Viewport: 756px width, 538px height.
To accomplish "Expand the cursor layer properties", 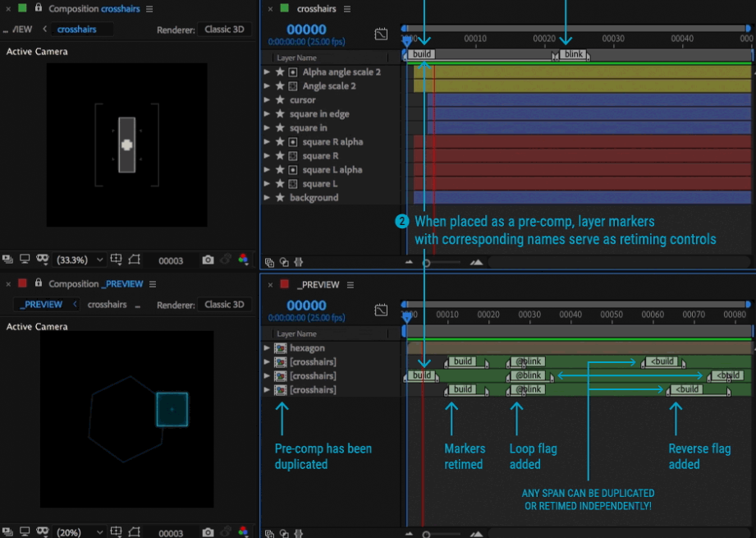I will (267, 100).
